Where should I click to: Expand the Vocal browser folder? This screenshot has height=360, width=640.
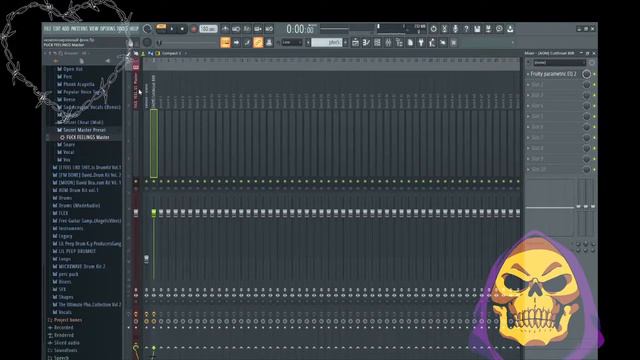pyautogui.click(x=68, y=152)
